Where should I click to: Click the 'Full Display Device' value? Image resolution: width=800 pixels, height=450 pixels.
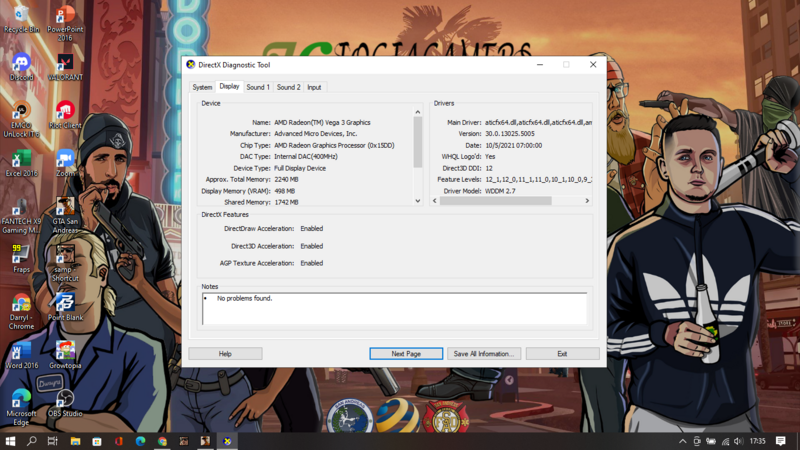[300, 168]
